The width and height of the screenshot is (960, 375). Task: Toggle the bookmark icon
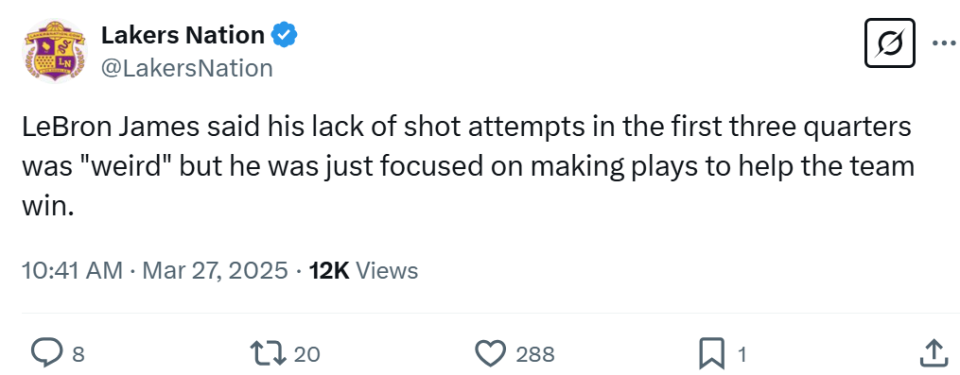click(713, 354)
